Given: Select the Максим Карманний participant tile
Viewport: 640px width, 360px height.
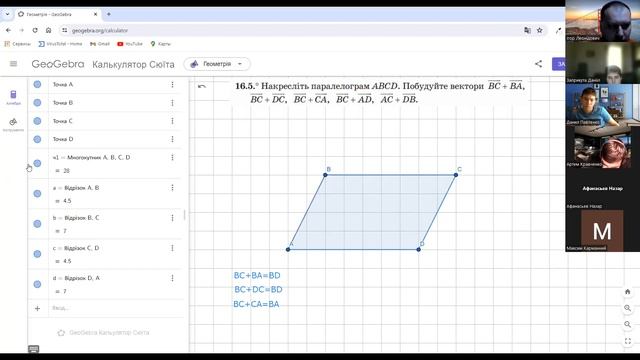Looking at the screenshot, I should (602, 231).
